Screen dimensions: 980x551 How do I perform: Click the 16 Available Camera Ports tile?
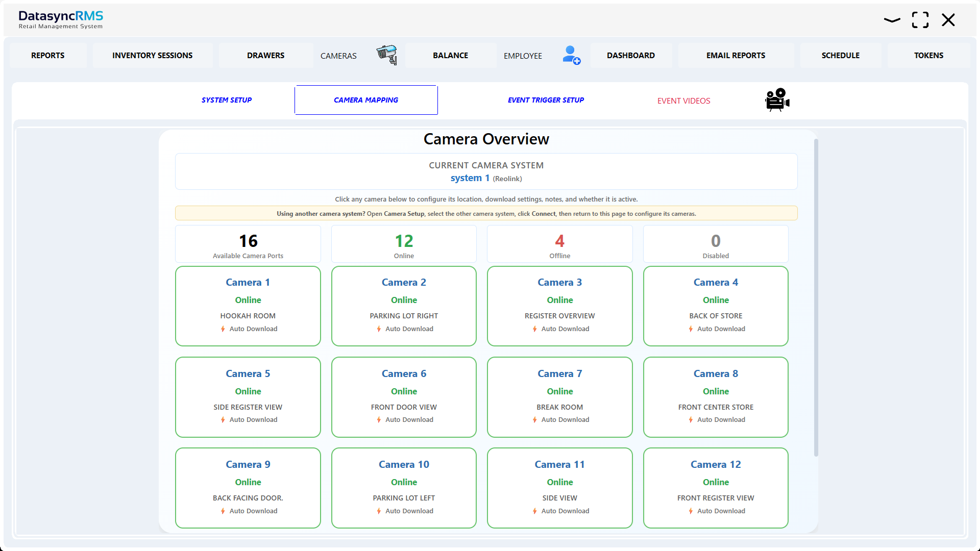pyautogui.click(x=248, y=244)
